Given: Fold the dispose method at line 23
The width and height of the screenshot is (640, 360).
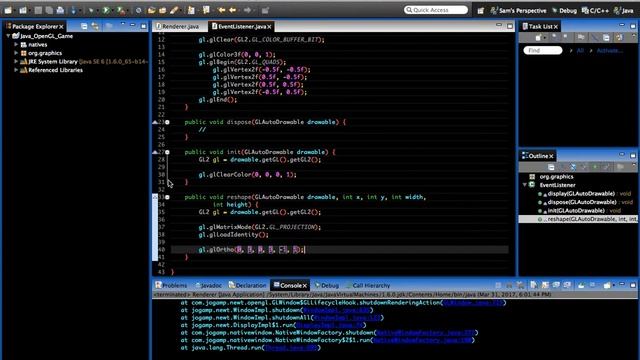Looking at the screenshot, I should tap(167, 122).
